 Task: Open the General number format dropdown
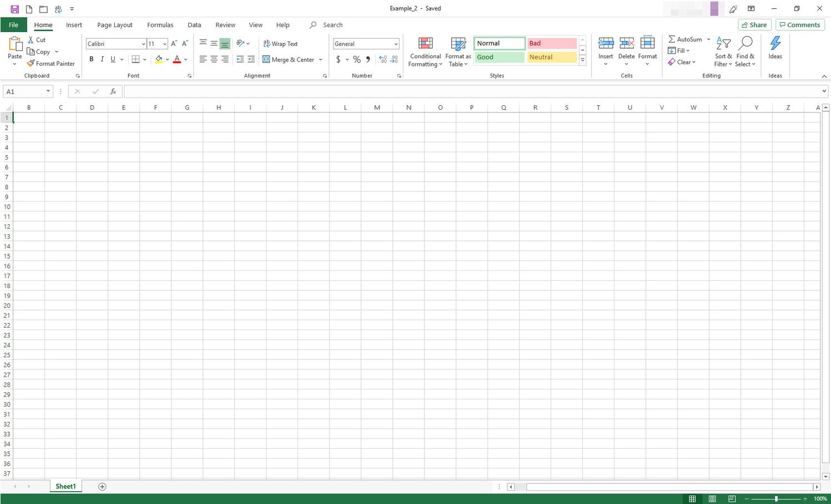(x=396, y=44)
